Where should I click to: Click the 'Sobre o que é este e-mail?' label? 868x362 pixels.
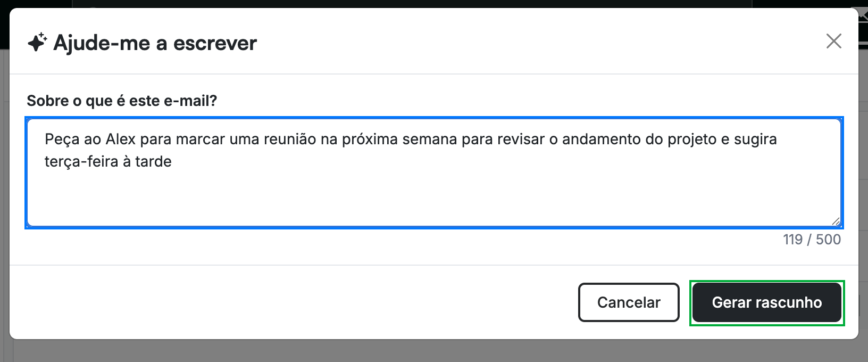pyautogui.click(x=122, y=101)
